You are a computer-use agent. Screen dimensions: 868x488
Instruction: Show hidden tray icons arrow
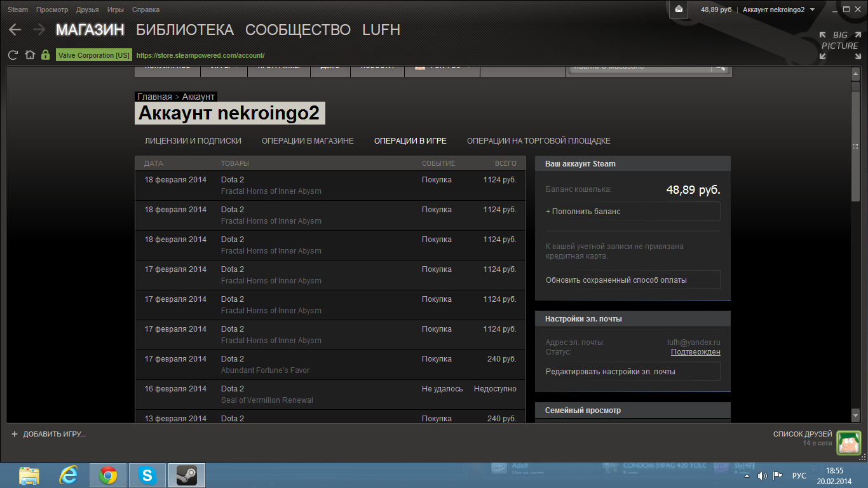click(746, 475)
